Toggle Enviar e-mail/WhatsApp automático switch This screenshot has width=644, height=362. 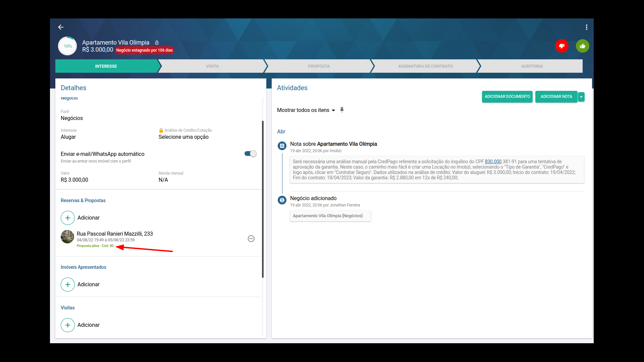click(250, 154)
